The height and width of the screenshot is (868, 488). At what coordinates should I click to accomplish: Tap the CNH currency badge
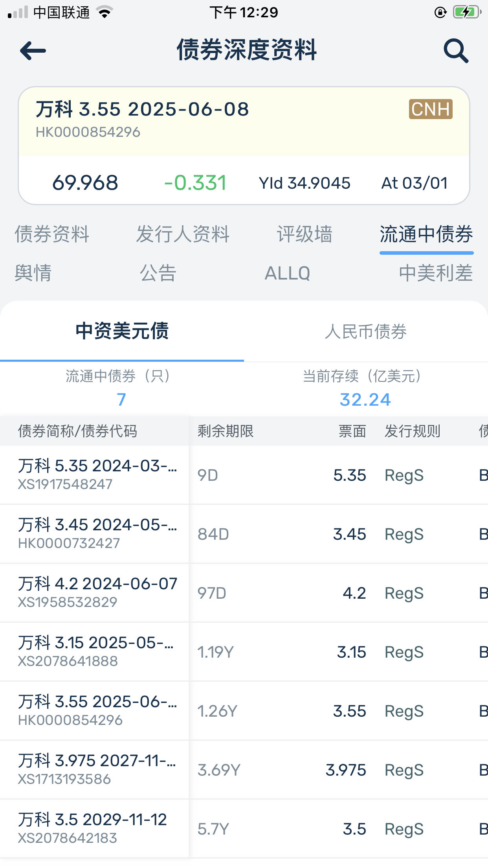[431, 109]
